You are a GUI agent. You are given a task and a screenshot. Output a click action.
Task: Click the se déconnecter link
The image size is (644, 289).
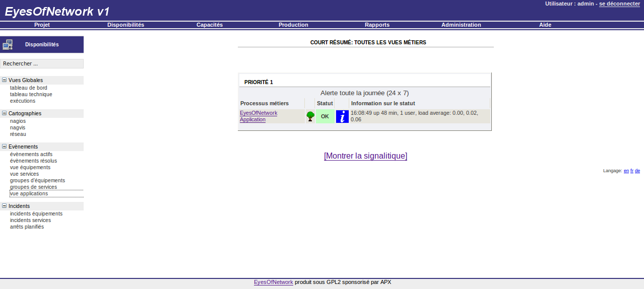(x=619, y=4)
